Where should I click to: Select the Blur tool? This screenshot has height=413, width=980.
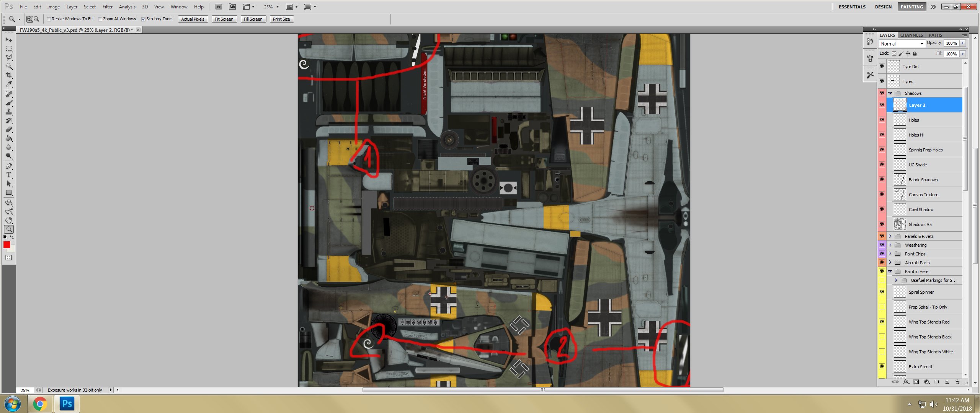[9, 147]
